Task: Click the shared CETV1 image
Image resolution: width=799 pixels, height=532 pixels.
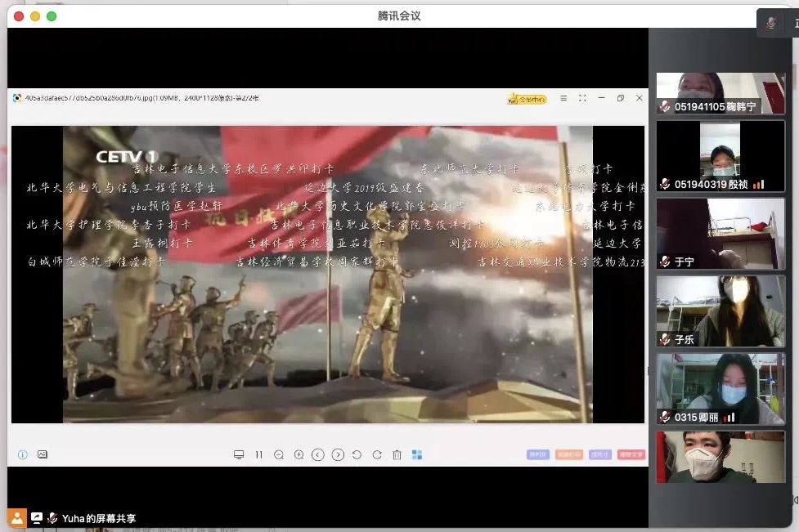Action: pos(328,275)
